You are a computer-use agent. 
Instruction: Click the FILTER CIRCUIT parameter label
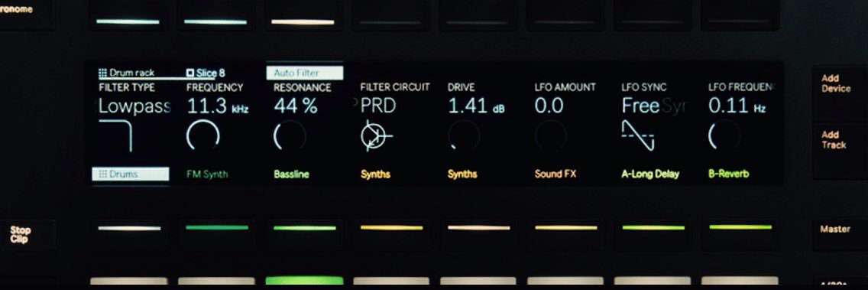click(x=395, y=87)
